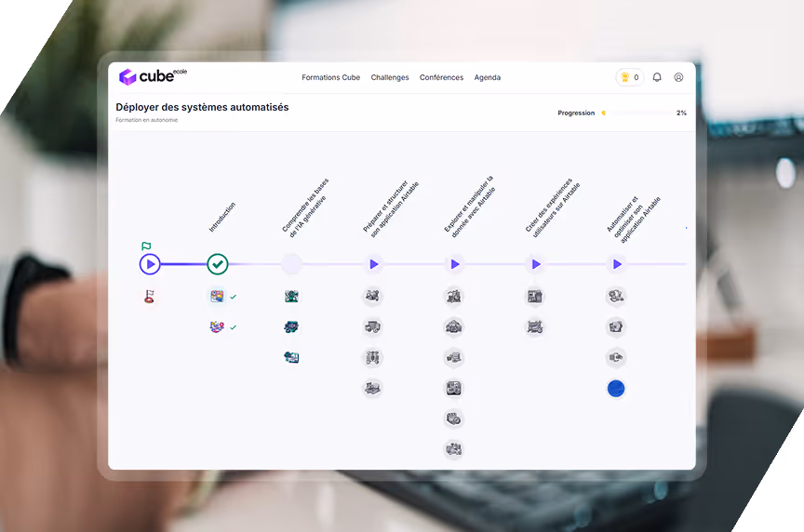Viewport: 804px width, 532px height.
Task: Open first lesson under Préparer et structurer
Action: tap(373, 297)
